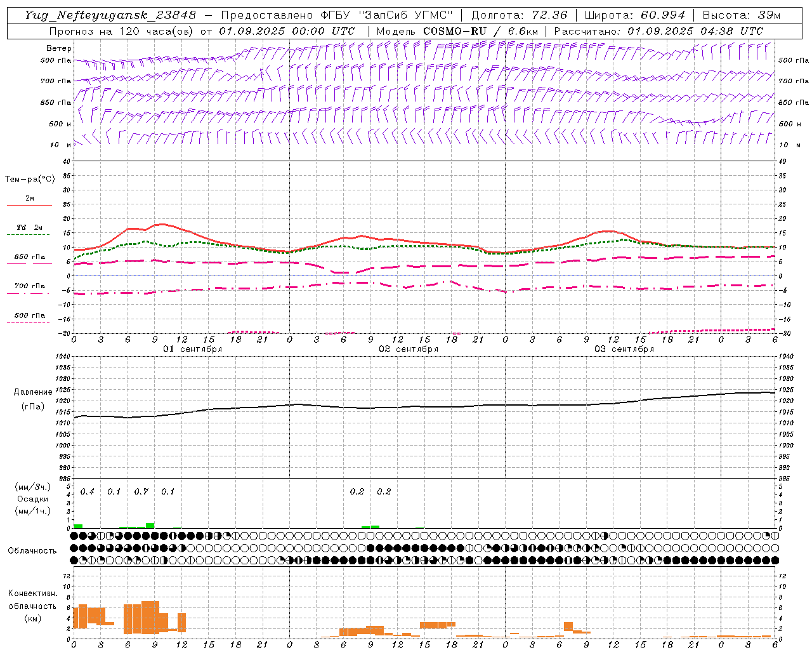Click the solid line sample under '2м' legend
Screen dimensions: 812x650
pyautogui.click(x=29, y=205)
